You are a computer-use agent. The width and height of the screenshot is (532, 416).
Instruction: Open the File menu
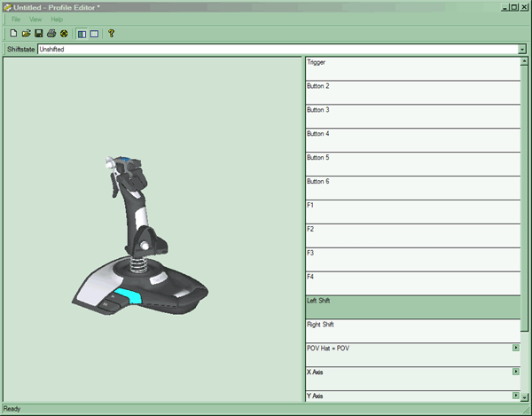[16, 19]
